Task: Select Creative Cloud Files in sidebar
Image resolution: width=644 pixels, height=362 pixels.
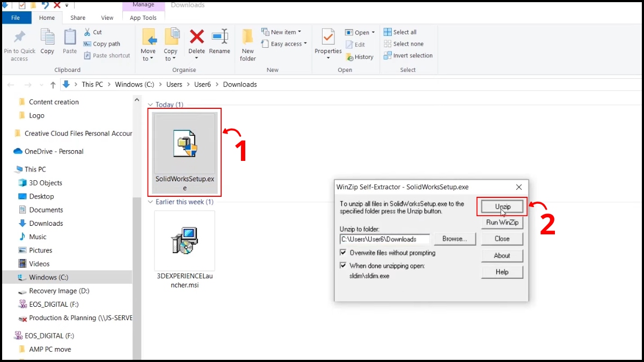Action: pos(73,133)
